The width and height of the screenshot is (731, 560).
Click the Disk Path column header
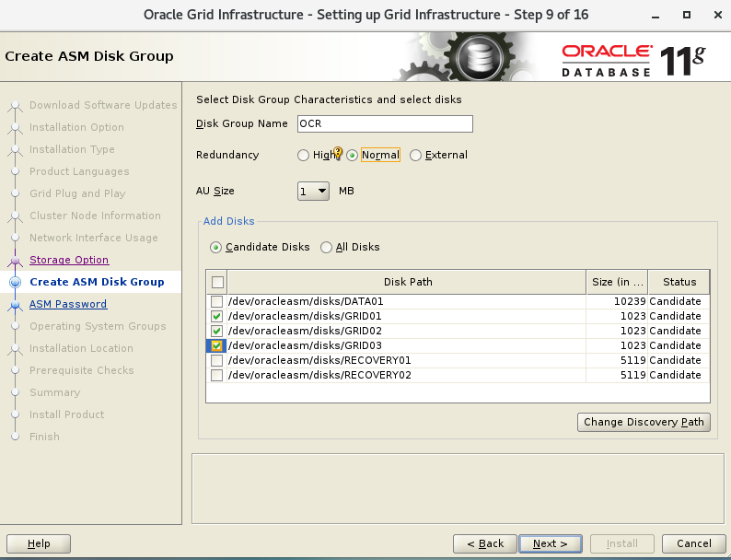(x=407, y=282)
